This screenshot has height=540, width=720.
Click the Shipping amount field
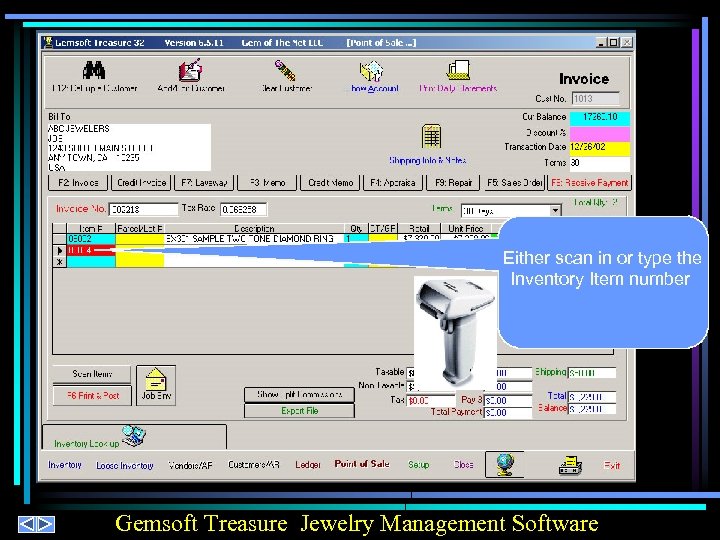[x=592, y=373]
